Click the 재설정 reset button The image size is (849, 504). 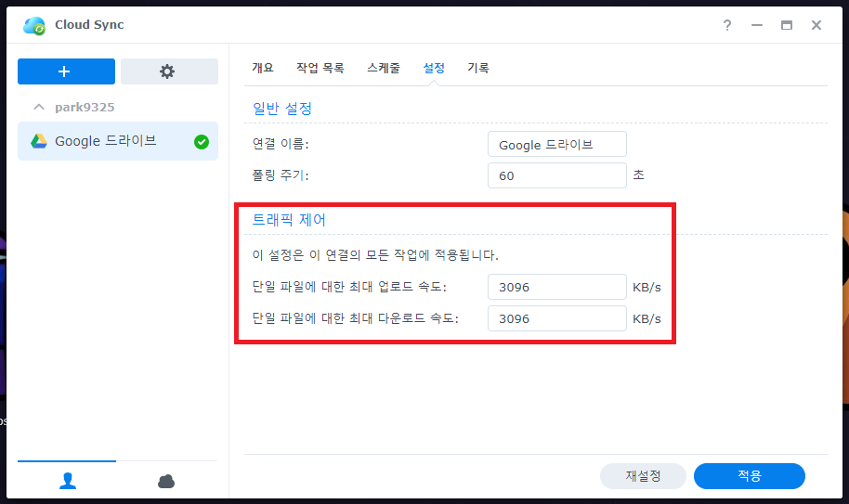click(643, 476)
